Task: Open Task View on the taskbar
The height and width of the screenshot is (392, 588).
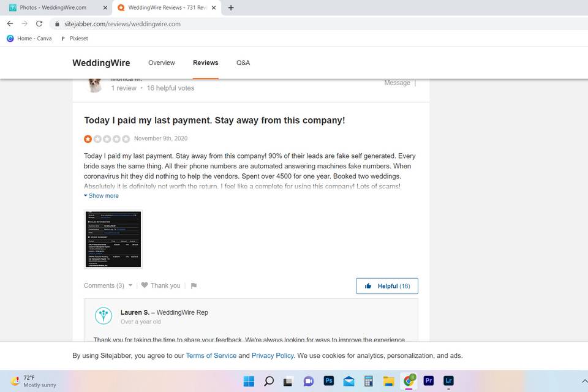Action: coord(288,381)
